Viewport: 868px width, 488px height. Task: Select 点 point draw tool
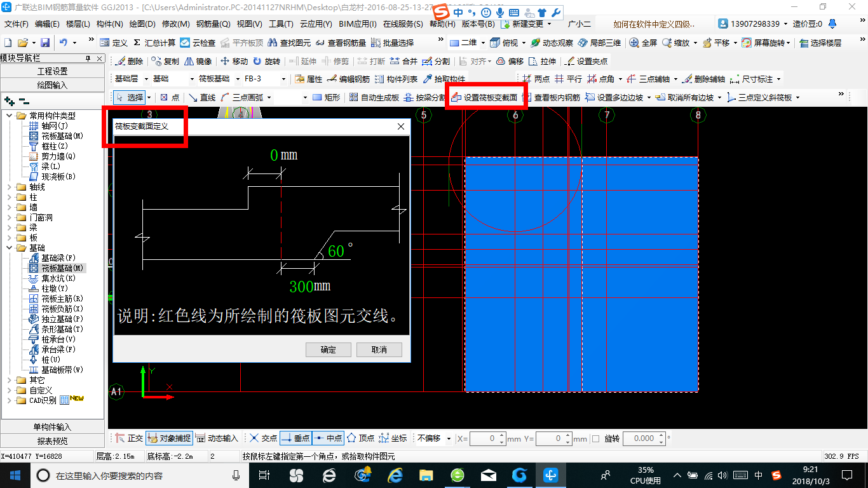tap(170, 97)
